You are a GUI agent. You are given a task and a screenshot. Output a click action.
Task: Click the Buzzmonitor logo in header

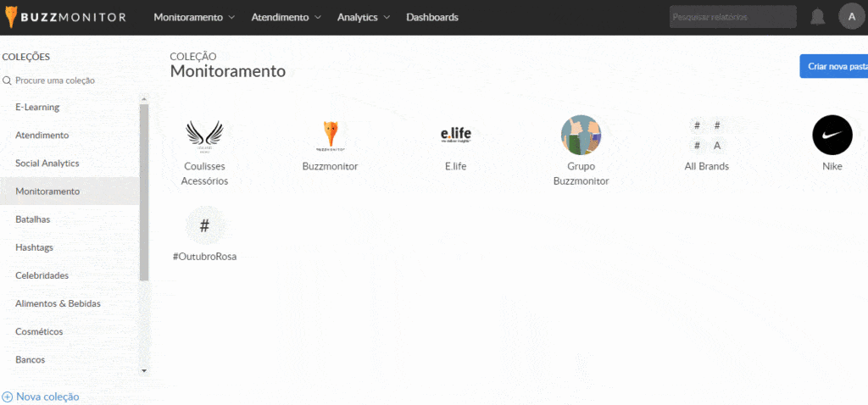pyautogui.click(x=64, y=17)
